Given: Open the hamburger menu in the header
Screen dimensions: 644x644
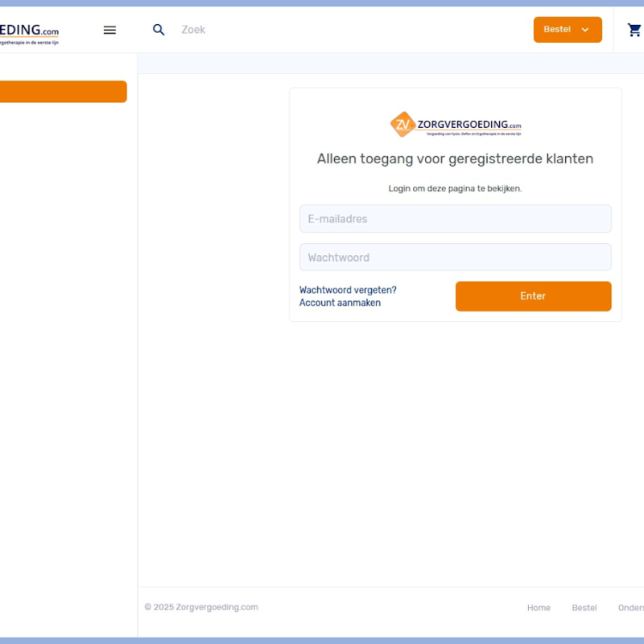Looking at the screenshot, I should tap(109, 30).
